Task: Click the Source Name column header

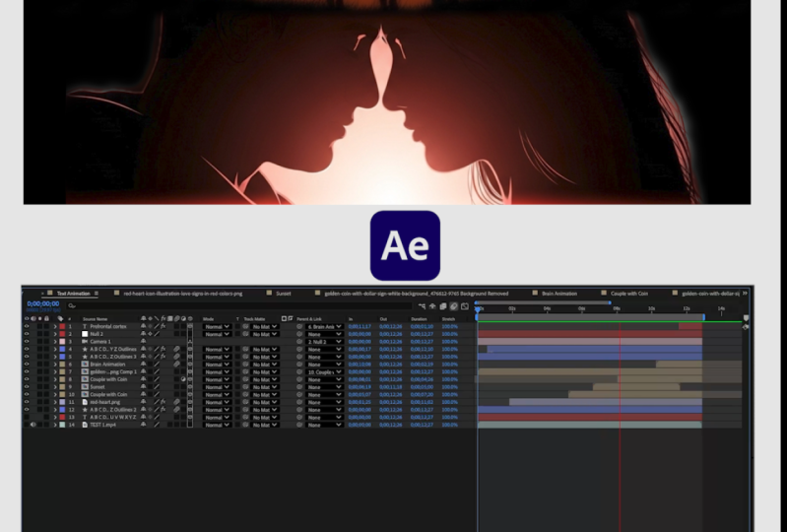Action: tap(95, 318)
